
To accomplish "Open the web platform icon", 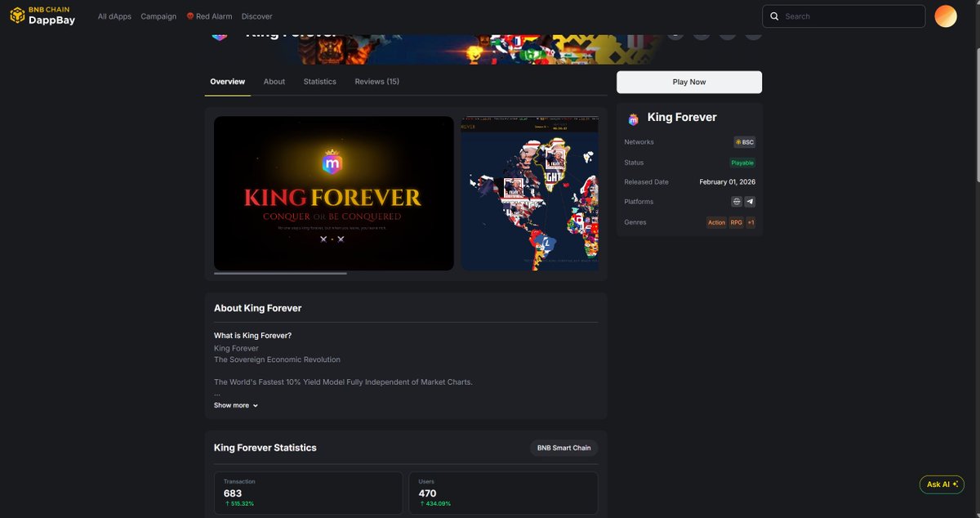I will (737, 202).
